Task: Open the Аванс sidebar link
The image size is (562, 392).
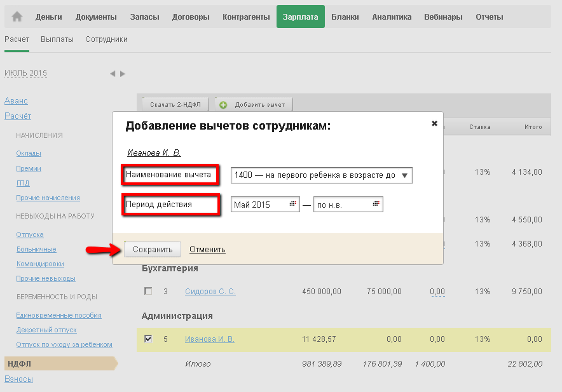Action: (x=16, y=101)
